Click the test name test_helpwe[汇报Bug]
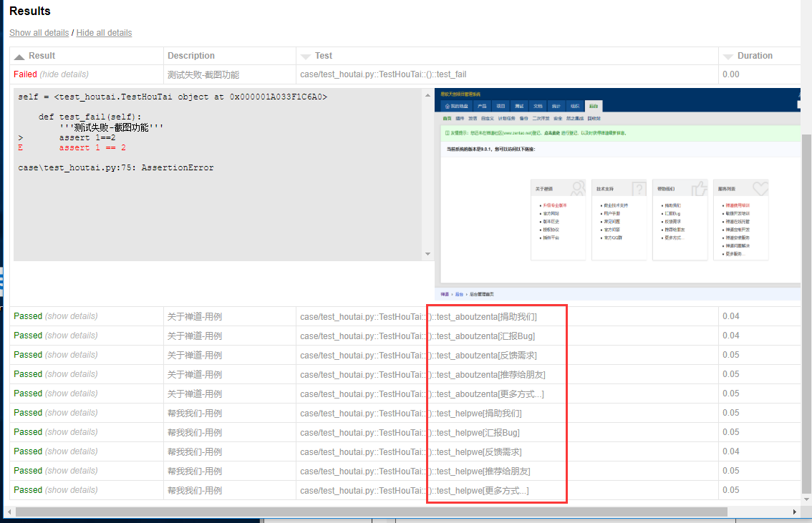The height and width of the screenshot is (523, 812). click(x=478, y=432)
